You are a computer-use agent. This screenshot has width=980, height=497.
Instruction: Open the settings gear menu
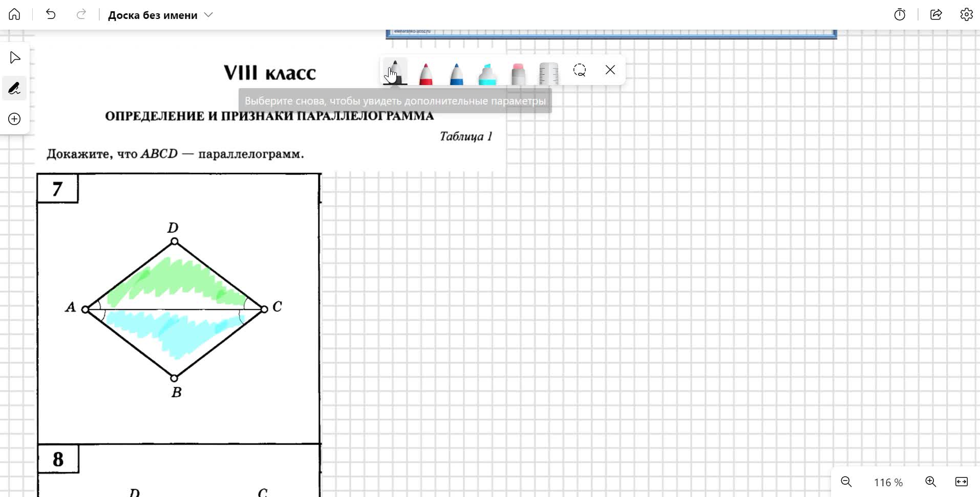point(966,14)
